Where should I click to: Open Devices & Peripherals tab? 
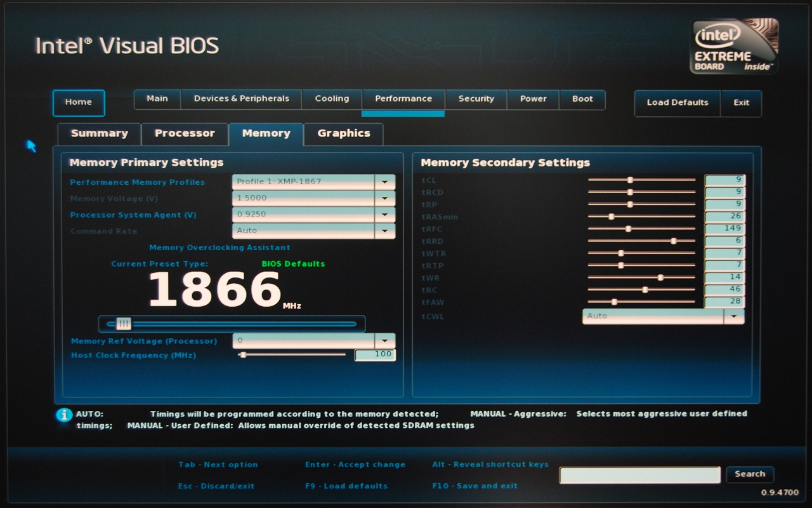click(241, 99)
